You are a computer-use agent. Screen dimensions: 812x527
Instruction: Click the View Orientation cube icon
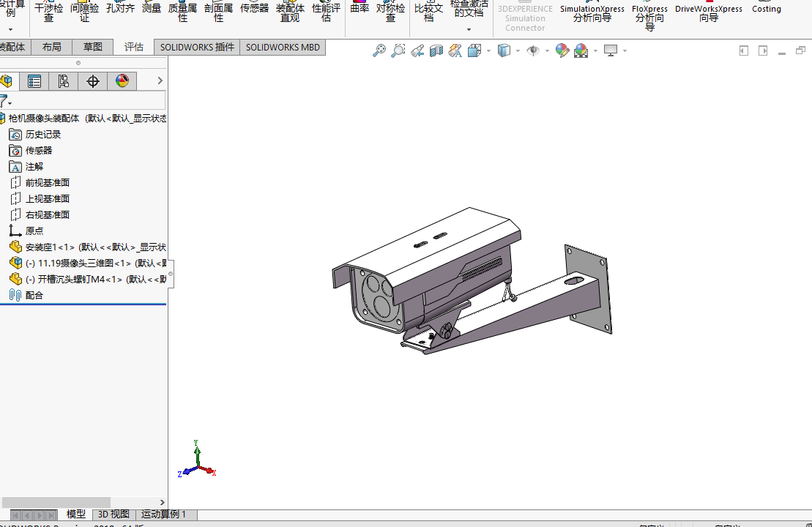click(474, 51)
